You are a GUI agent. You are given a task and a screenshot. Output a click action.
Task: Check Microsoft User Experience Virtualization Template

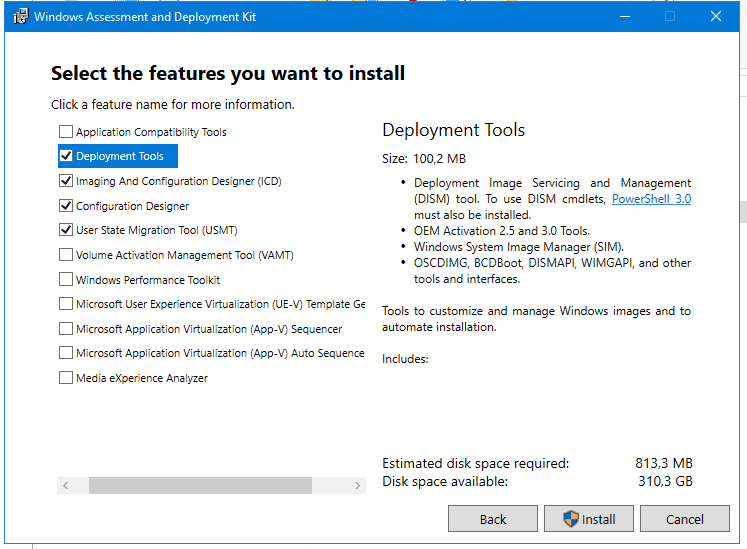click(66, 304)
